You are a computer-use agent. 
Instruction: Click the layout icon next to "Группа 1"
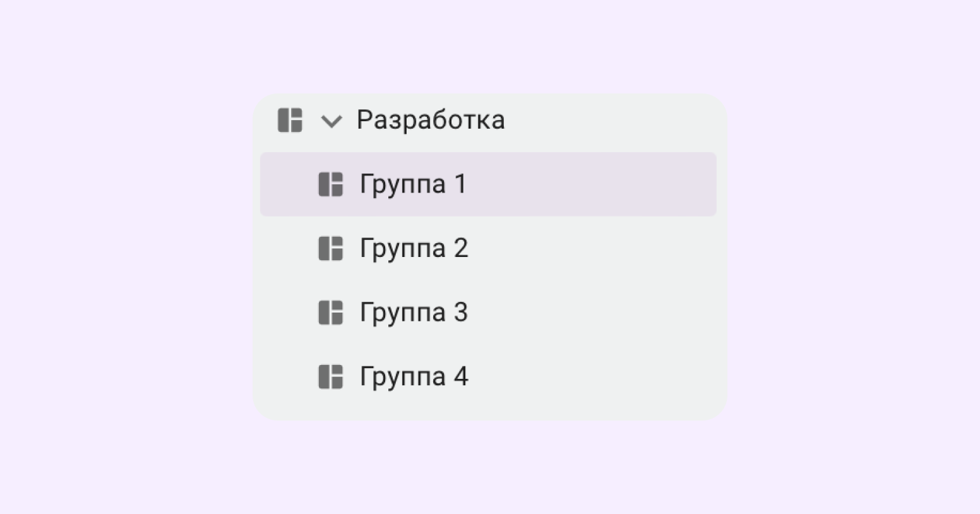point(330,184)
